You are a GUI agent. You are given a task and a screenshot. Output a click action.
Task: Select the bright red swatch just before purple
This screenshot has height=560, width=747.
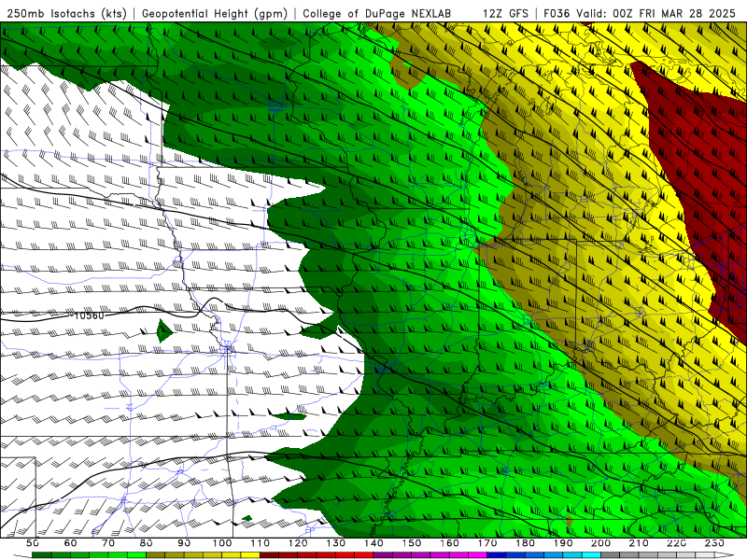[364, 555]
